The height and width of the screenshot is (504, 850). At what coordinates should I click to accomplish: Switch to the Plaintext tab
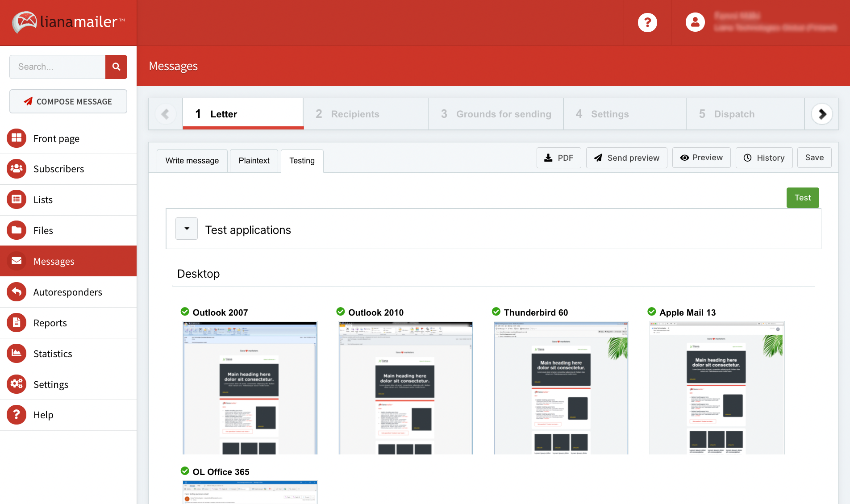254,161
